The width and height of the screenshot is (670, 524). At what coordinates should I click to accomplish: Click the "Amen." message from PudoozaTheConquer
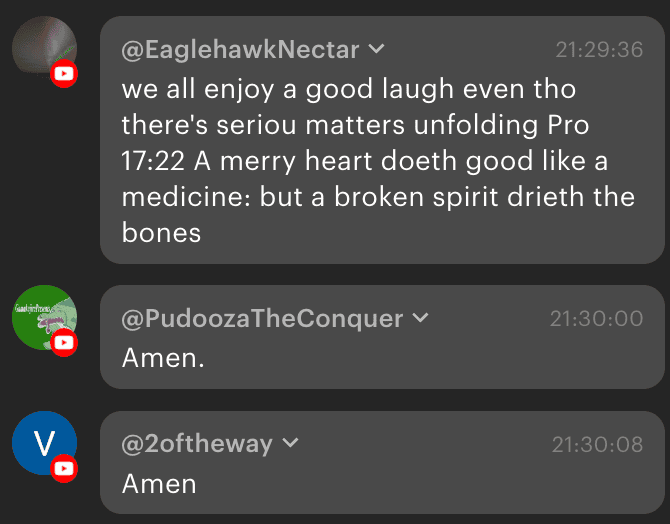[x=163, y=357]
